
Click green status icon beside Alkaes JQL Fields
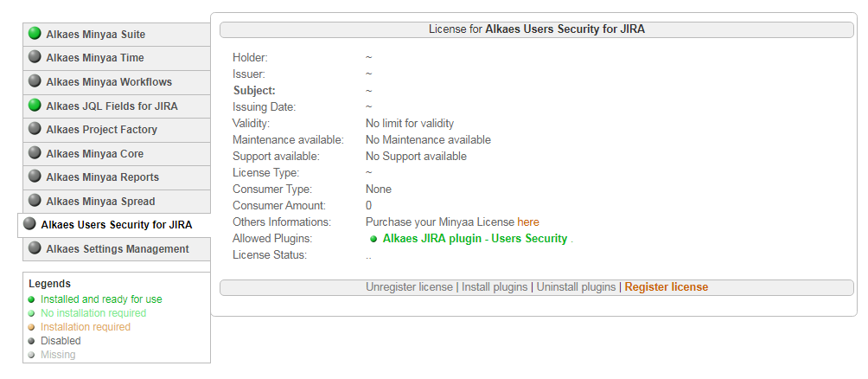(x=35, y=106)
